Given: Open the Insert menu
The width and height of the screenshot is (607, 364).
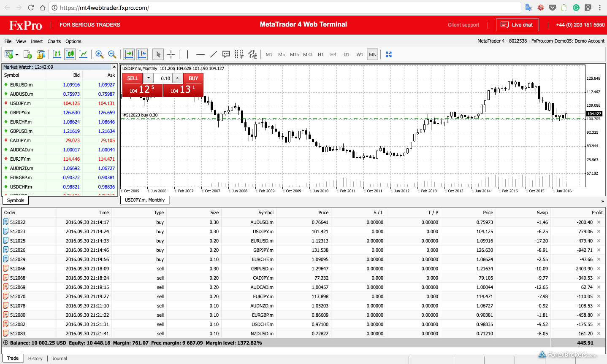Looking at the screenshot, I should (x=37, y=41).
